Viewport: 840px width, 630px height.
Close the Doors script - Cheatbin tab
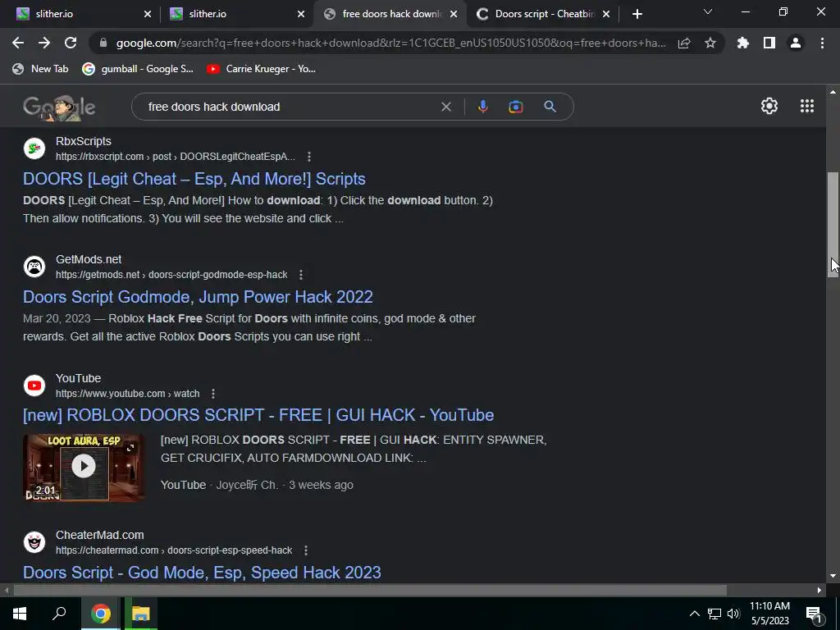point(606,15)
